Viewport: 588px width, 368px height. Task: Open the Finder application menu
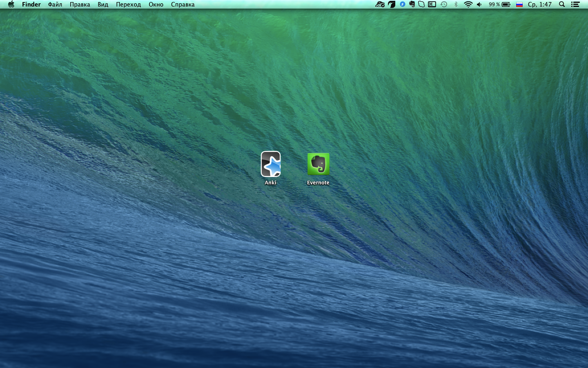pos(31,4)
